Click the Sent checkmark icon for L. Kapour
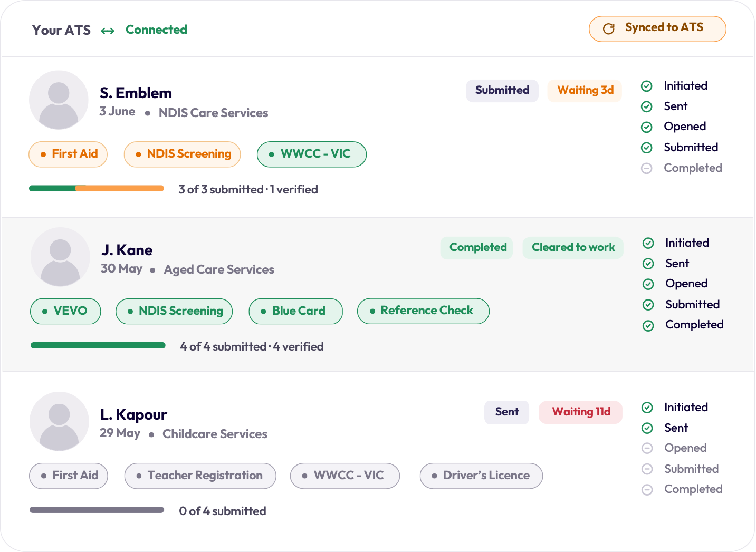 647,428
